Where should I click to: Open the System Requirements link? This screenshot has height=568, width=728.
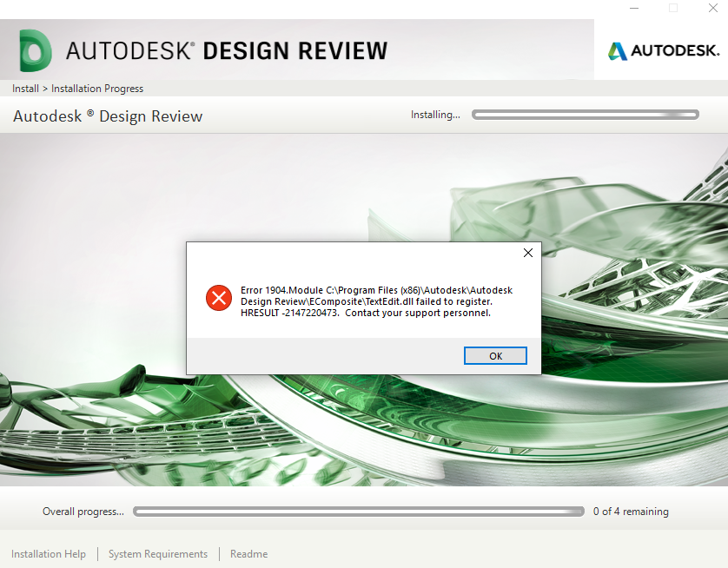pyautogui.click(x=158, y=554)
